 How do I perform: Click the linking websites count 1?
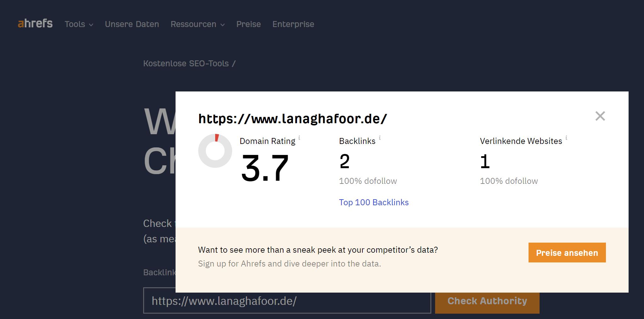485,162
